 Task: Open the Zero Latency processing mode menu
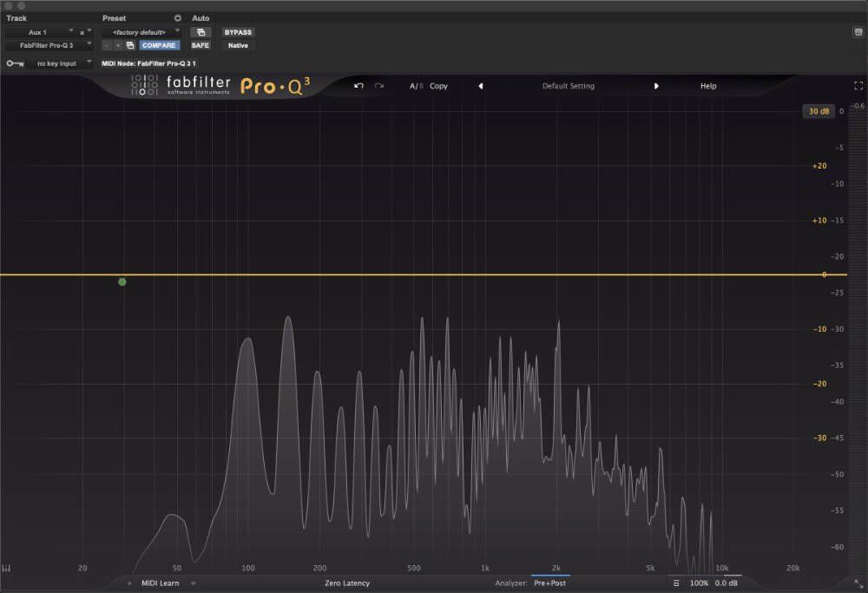coord(347,583)
